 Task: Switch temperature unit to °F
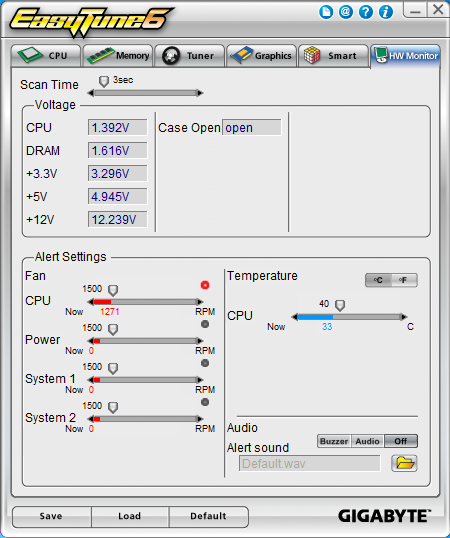point(404,280)
